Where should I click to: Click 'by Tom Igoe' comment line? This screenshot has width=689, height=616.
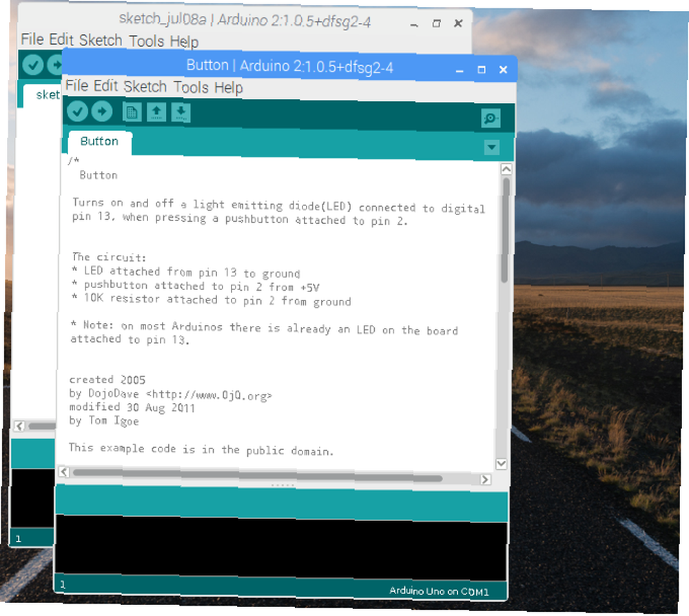[x=104, y=420]
